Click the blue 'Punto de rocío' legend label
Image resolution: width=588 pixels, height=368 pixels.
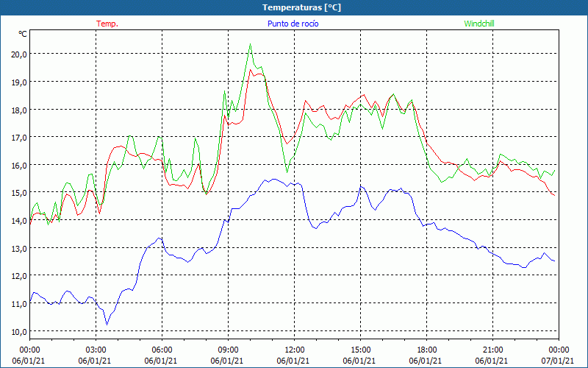click(293, 24)
